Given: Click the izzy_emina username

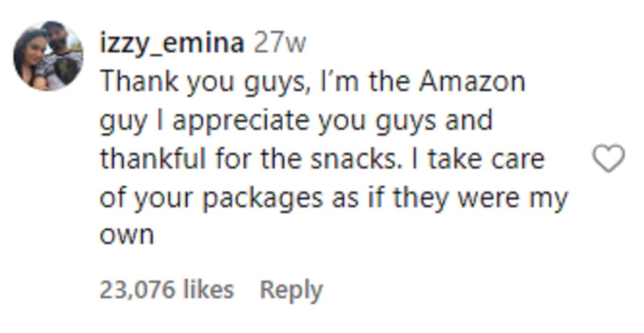Looking at the screenshot, I should click(x=172, y=44).
